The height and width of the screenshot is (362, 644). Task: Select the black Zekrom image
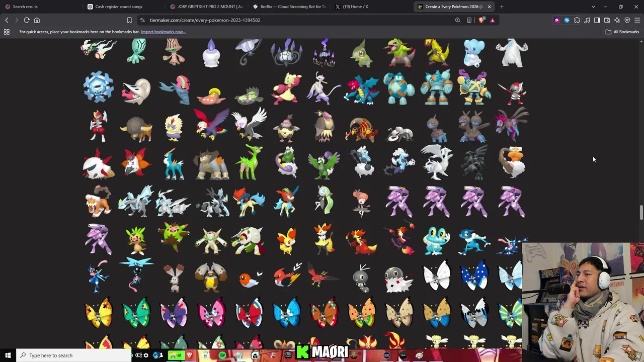[x=474, y=162]
